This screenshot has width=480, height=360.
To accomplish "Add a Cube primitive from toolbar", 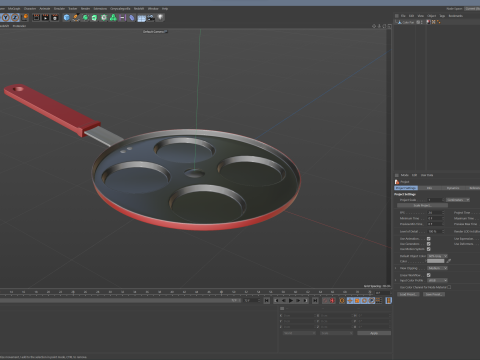I will [x=67, y=18].
